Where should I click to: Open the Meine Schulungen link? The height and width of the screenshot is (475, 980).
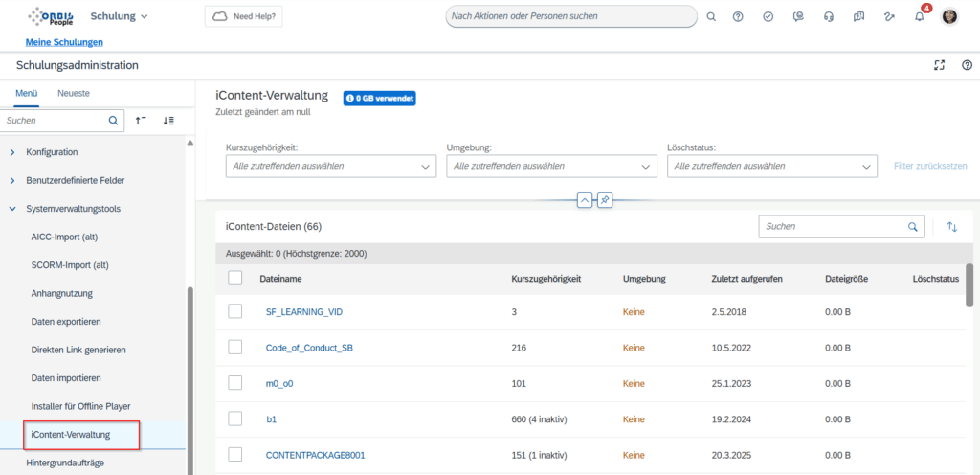click(x=64, y=42)
